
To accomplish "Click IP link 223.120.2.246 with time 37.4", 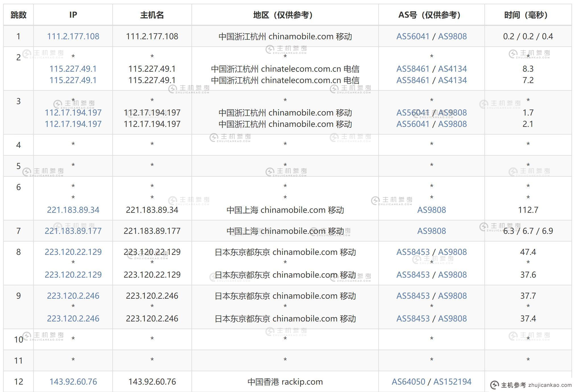I will (x=73, y=319).
